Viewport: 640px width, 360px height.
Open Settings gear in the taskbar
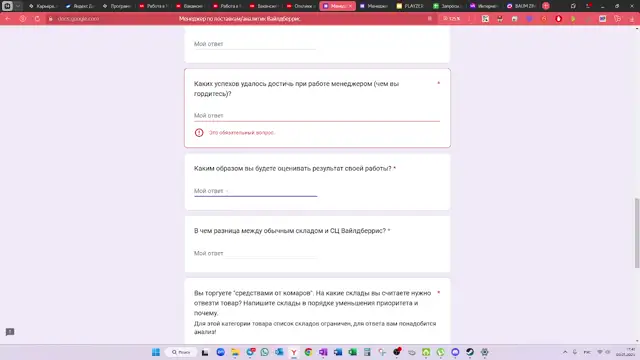[x=484, y=352]
